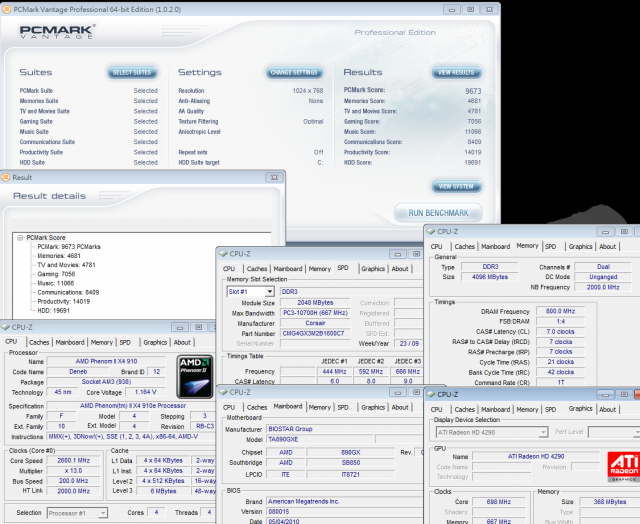Minimize the CPU-Z Memory window
Screen dimensions: 640x524
tap(605, 232)
